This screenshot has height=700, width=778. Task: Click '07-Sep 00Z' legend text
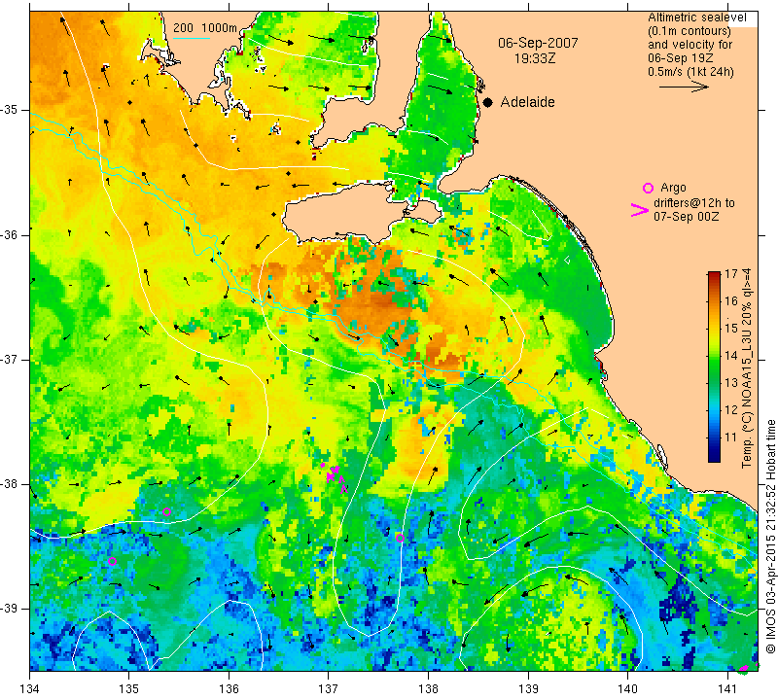tap(687, 216)
